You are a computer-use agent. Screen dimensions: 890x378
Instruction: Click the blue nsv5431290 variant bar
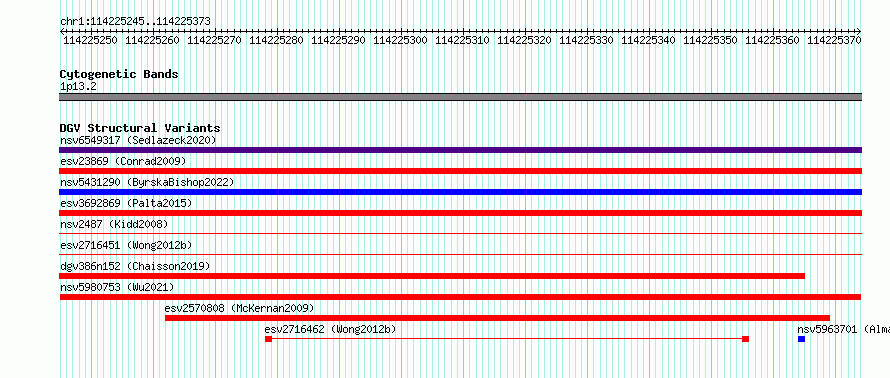coord(460,192)
